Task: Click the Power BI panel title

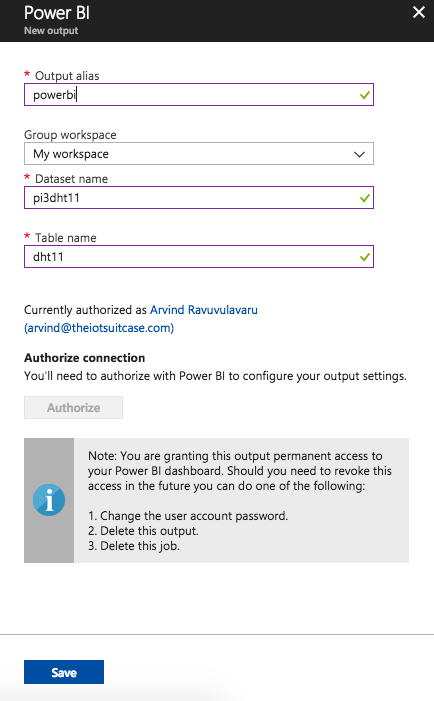Action: point(57,13)
